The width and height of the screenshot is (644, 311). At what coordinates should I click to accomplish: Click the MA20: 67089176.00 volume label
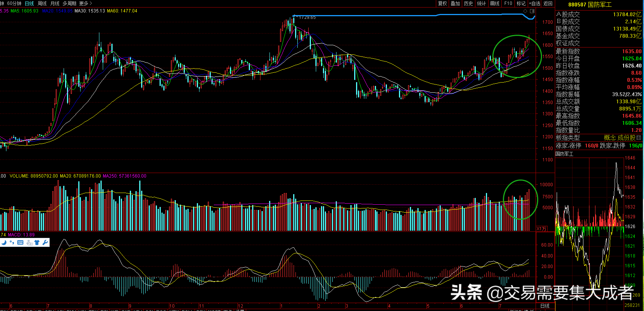81,176
